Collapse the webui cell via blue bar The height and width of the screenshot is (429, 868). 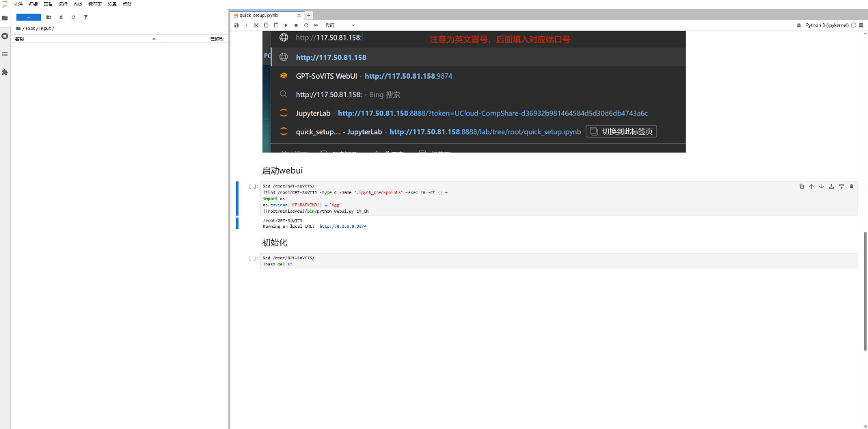coord(237,198)
